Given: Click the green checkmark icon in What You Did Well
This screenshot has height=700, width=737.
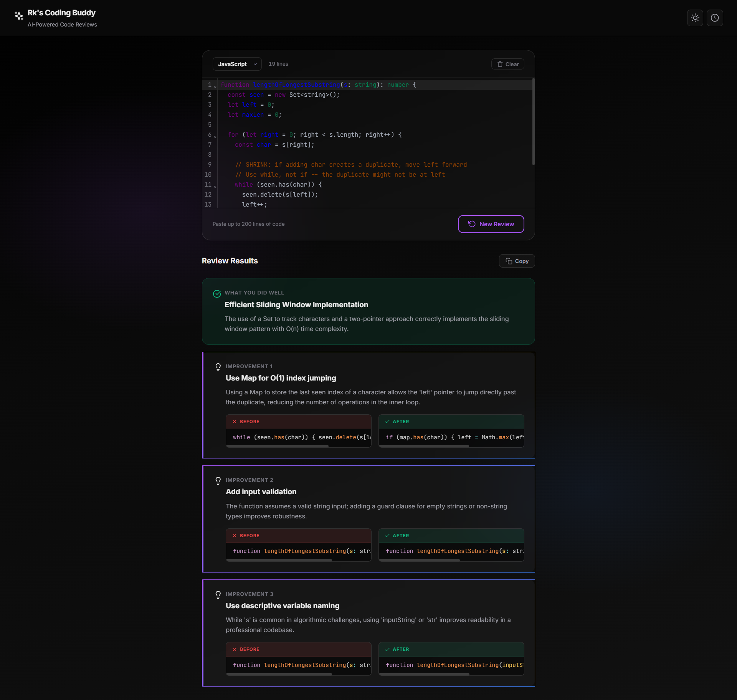Looking at the screenshot, I should 217,294.
